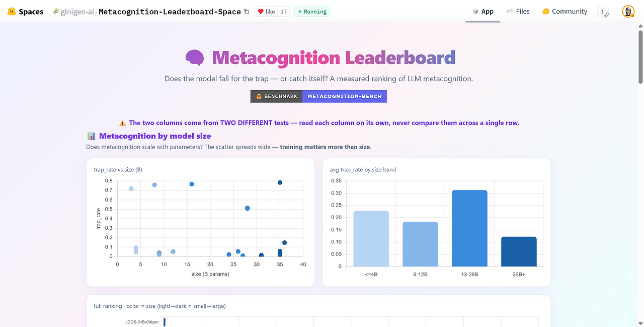Screen dimensions: 644x327
Task: Open the ginigen-ai owner link
Action: tap(77, 12)
